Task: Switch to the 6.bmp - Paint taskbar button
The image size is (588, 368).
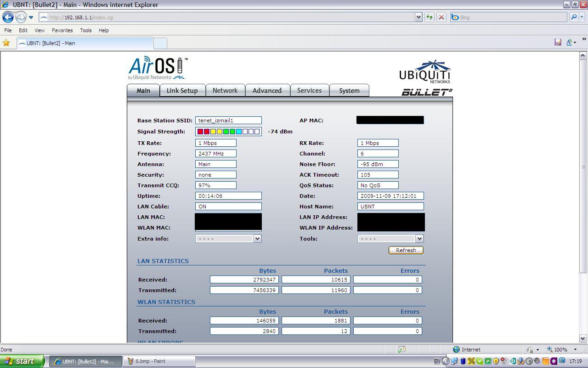Action: (x=158, y=361)
